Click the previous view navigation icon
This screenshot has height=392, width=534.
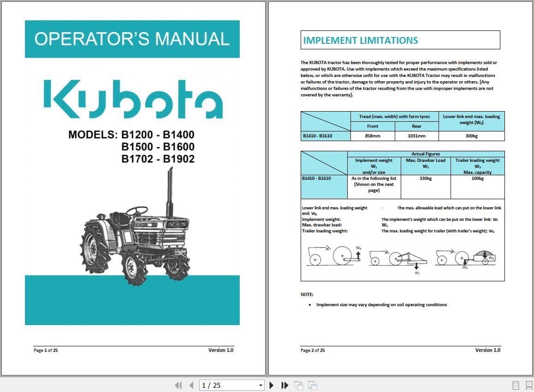point(299,385)
